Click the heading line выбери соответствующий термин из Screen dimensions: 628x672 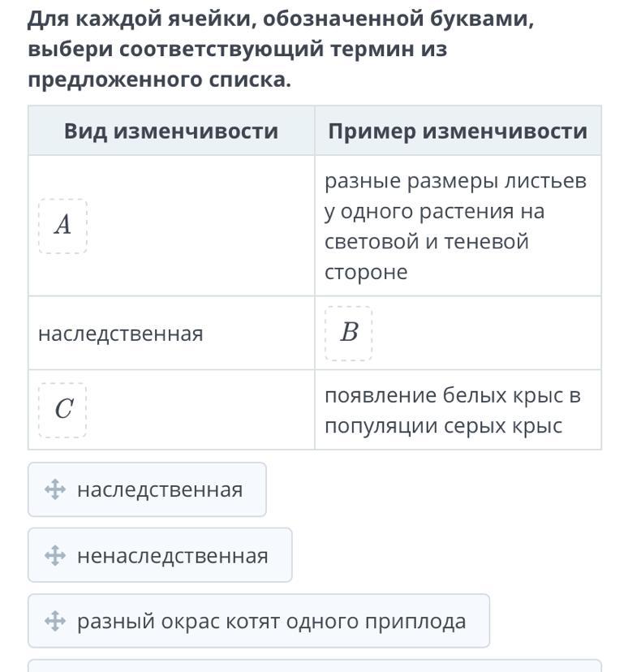pyautogui.click(x=237, y=49)
